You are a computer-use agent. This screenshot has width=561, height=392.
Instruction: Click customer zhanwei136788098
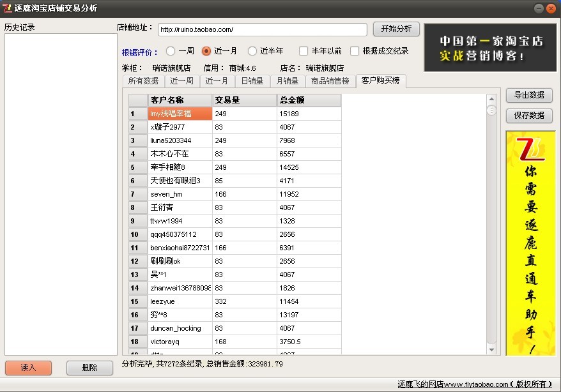tap(180, 288)
